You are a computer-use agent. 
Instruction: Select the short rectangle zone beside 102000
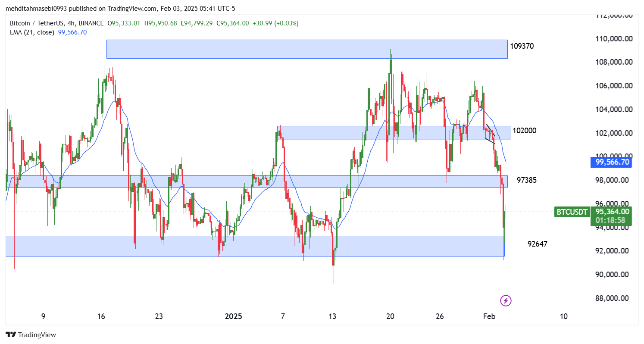click(394, 133)
